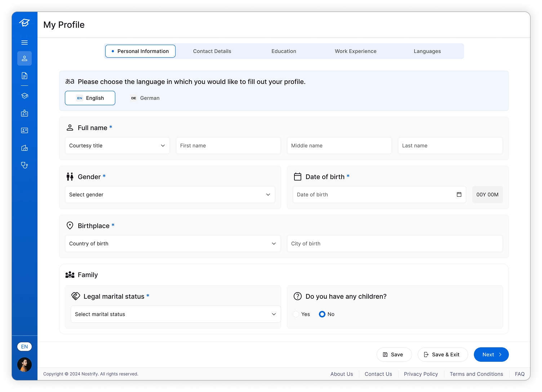542x392 pixels.
Task: Open the Select marital status dropdown
Action: (176, 314)
